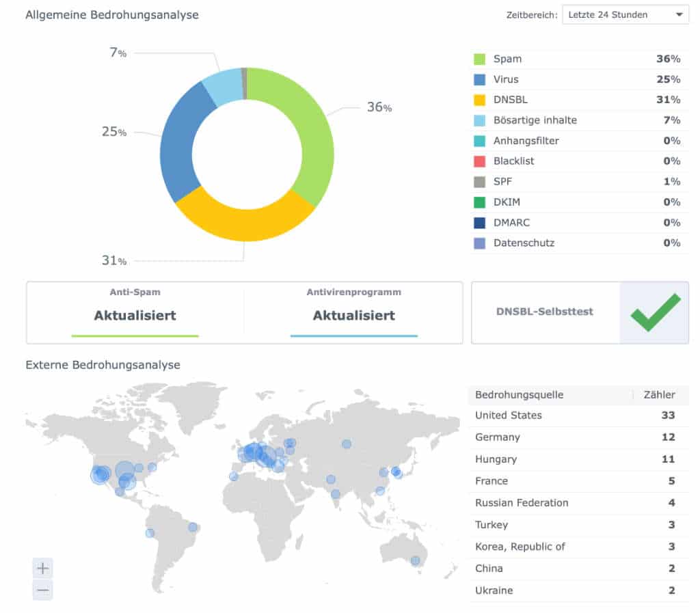
Task: Select the Datenschutz legend label
Action: [x=524, y=243]
